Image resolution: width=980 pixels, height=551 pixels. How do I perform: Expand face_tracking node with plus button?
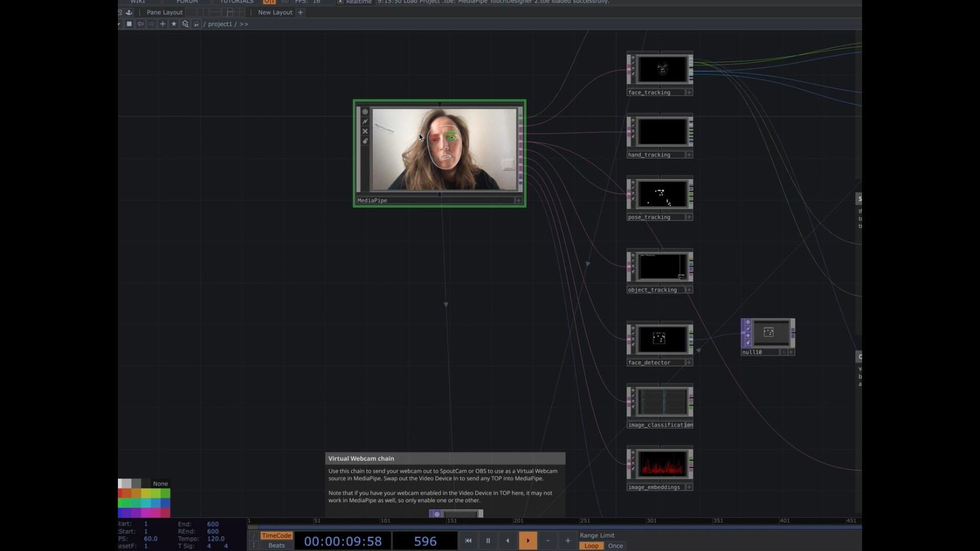(x=689, y=93)
